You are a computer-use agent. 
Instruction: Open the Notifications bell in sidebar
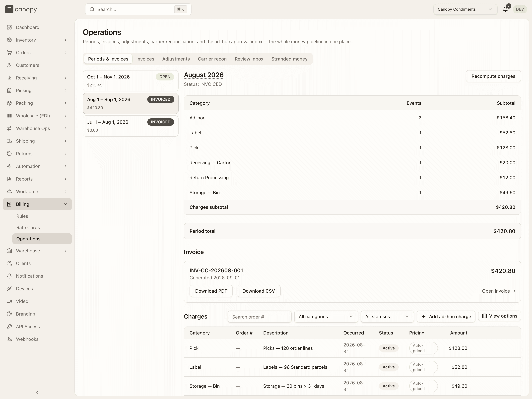click(x=9, y=276)
